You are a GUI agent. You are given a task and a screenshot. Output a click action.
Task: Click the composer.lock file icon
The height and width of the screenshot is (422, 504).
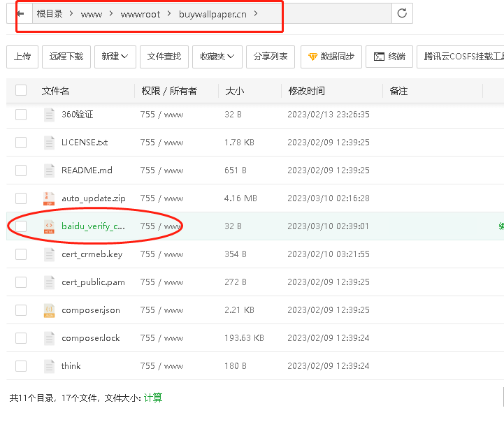(x=49, y=338)
